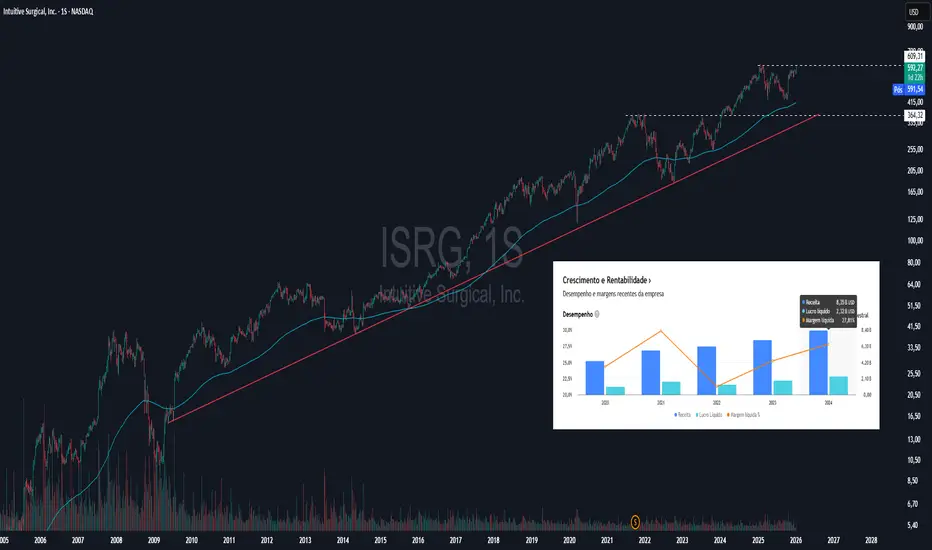
Task: Click the 2028 label on time axis
Action: pos(871,540)
